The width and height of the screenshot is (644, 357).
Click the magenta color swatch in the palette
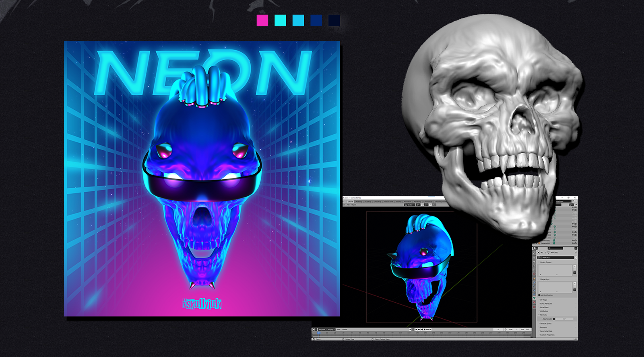(262, 21)
